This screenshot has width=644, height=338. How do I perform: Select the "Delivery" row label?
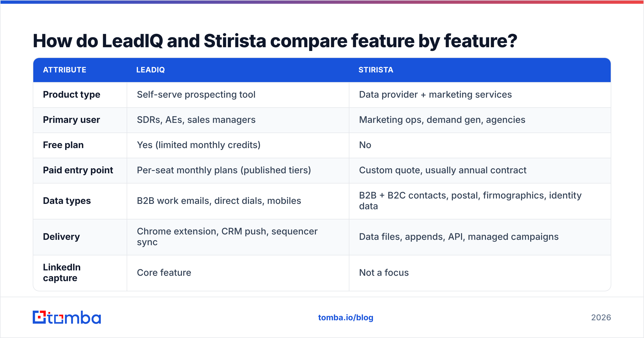[x=61, y=237]
